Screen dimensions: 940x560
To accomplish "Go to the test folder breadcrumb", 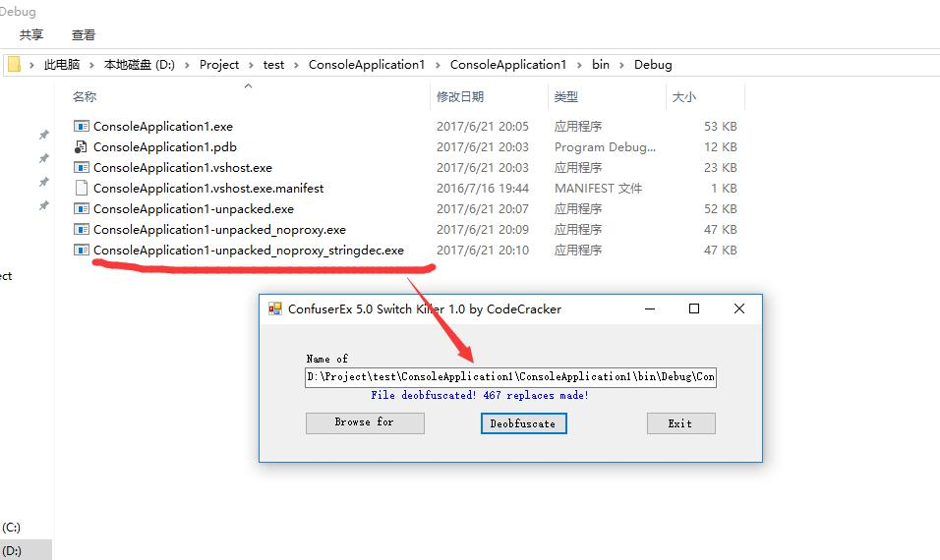I will [x=273, y=65].
